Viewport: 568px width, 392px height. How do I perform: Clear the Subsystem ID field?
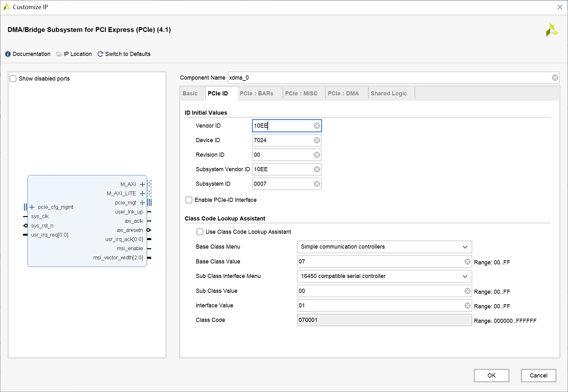click(x=317, y=184)
